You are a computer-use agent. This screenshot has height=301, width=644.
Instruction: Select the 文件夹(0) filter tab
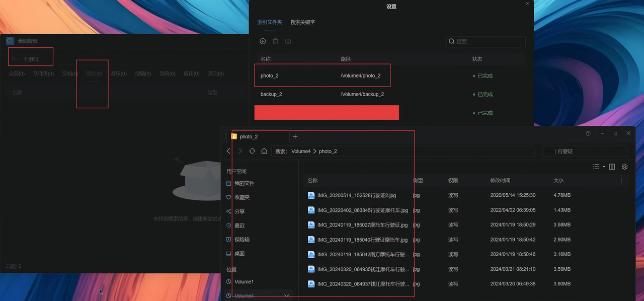(x=43, y=73)
